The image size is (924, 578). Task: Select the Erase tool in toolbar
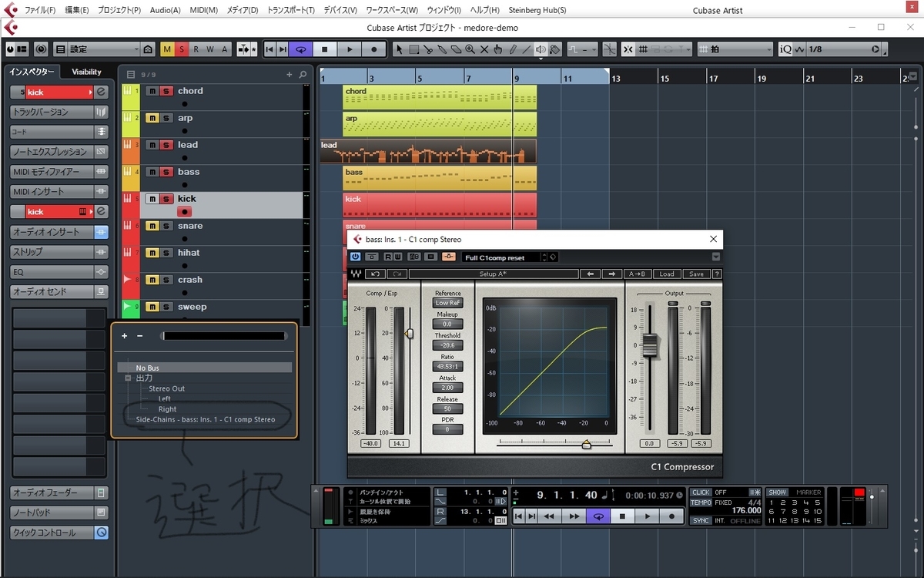(456, 49)
